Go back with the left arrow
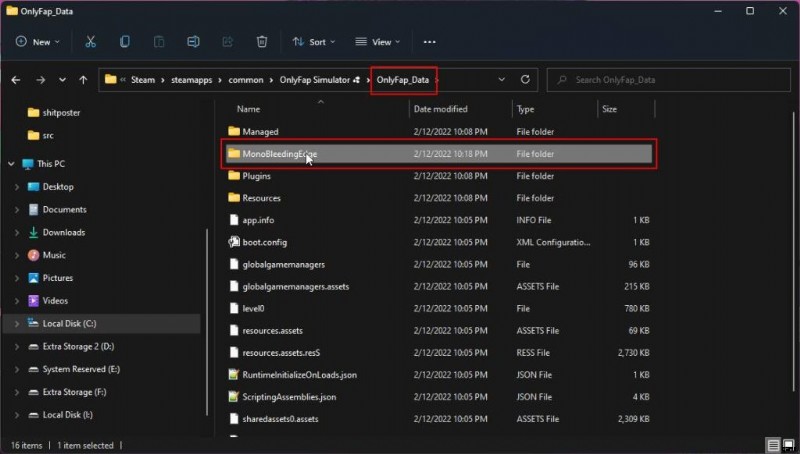 coord(16,80)
